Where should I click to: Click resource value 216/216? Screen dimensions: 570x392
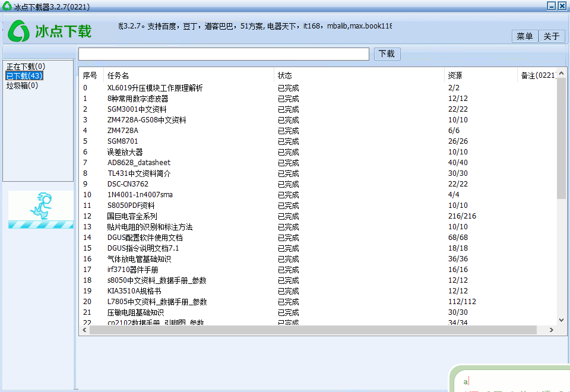[x=462, y=216]
